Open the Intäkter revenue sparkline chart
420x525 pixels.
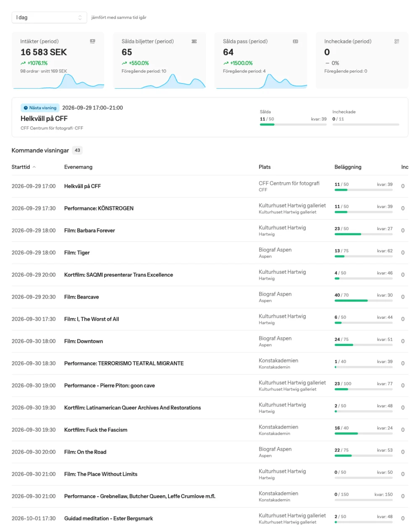pyautogui.click(x=59, y=81)
